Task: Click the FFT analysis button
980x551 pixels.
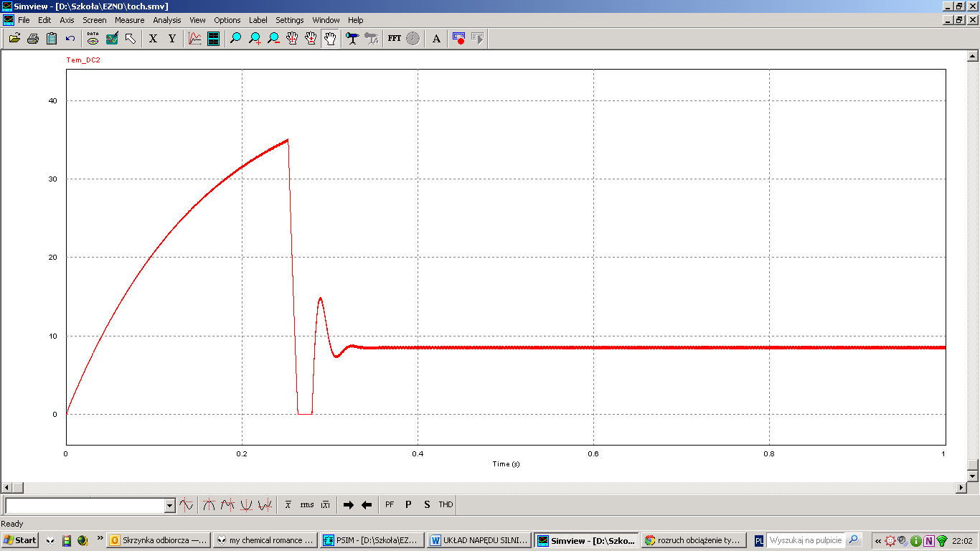Action: [x=394, y=39]
